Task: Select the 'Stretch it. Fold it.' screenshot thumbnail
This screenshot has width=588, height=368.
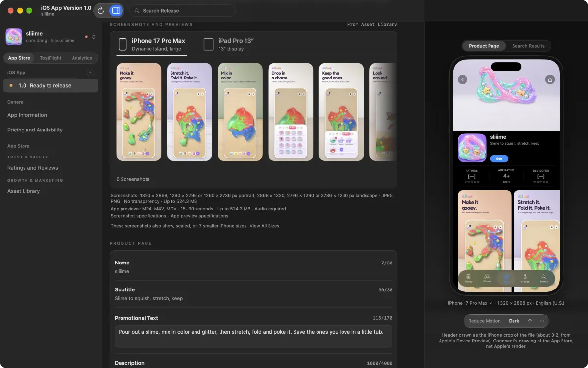Action: 190,112
